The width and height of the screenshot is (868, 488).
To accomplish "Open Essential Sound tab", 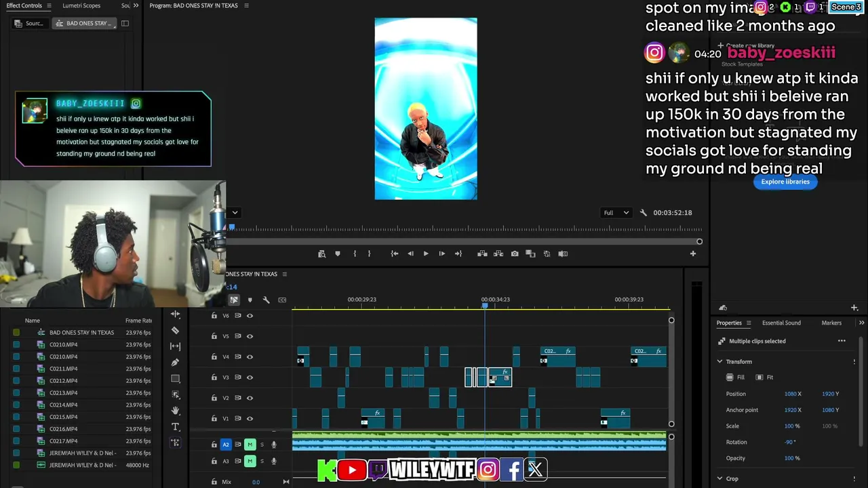I will [781, 323].
